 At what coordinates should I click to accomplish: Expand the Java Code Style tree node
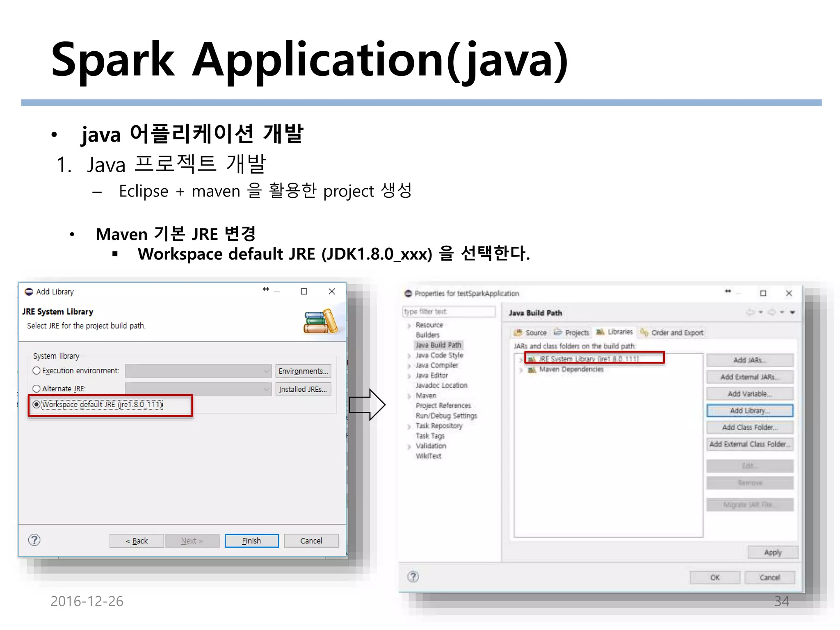409,356
